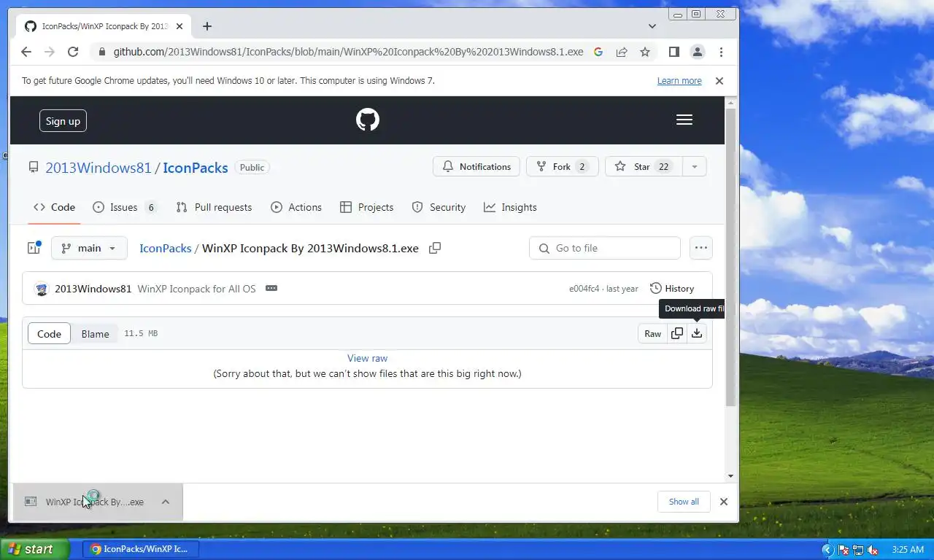Reload the current page
The height and width of the screenshot is (560, 934).
pyautogui.click(x=73, y=52)
